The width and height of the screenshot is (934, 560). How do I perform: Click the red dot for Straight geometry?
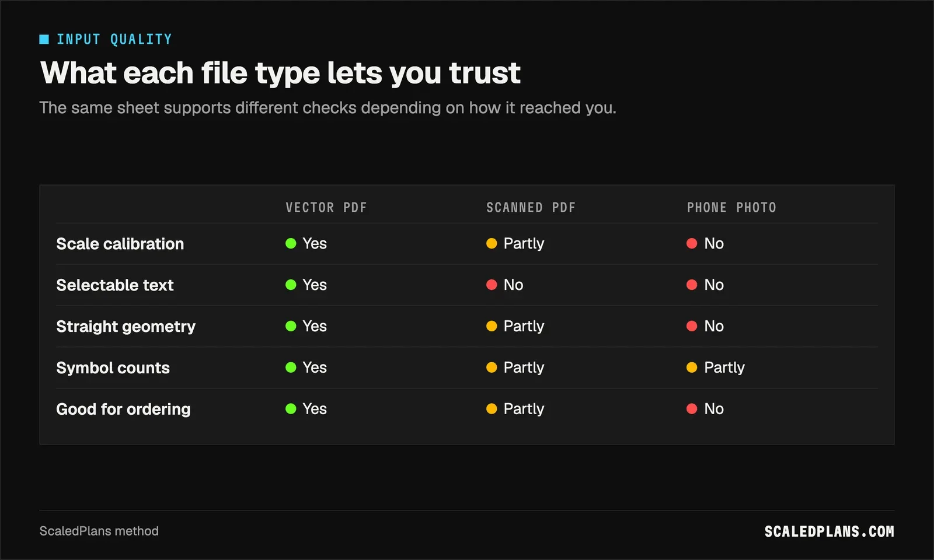[x=692, y=327]
